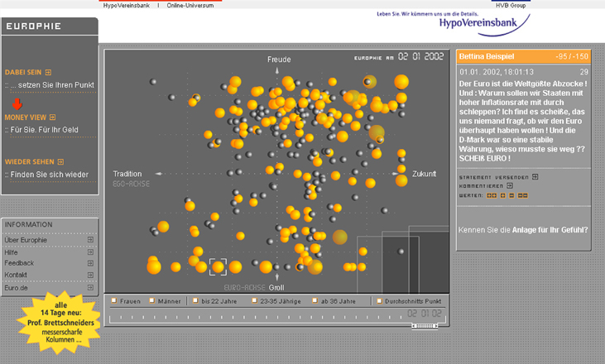Open the Hilfe information item
Image resolution: width=605 pixels, height=364 pixels.
point(11,252)
